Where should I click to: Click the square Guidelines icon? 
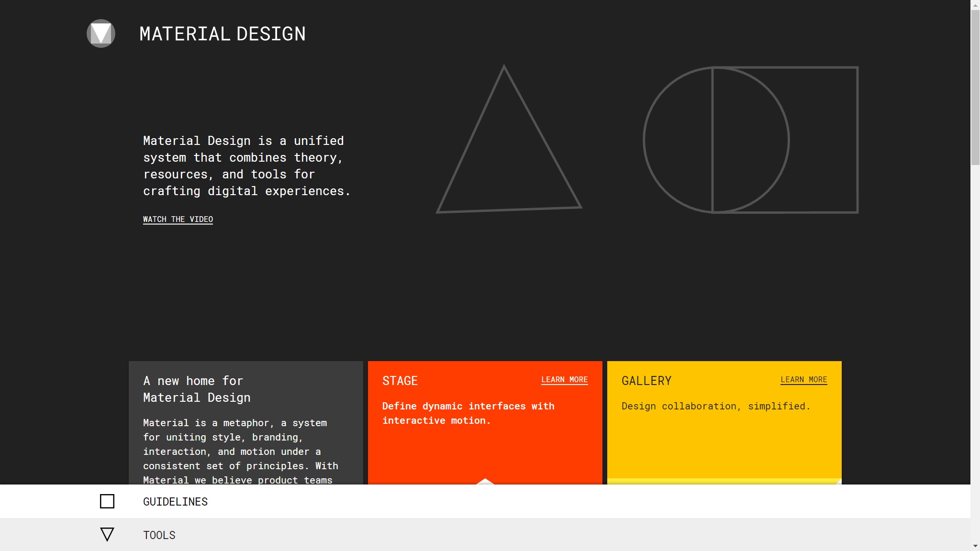(x=107, y=501)
